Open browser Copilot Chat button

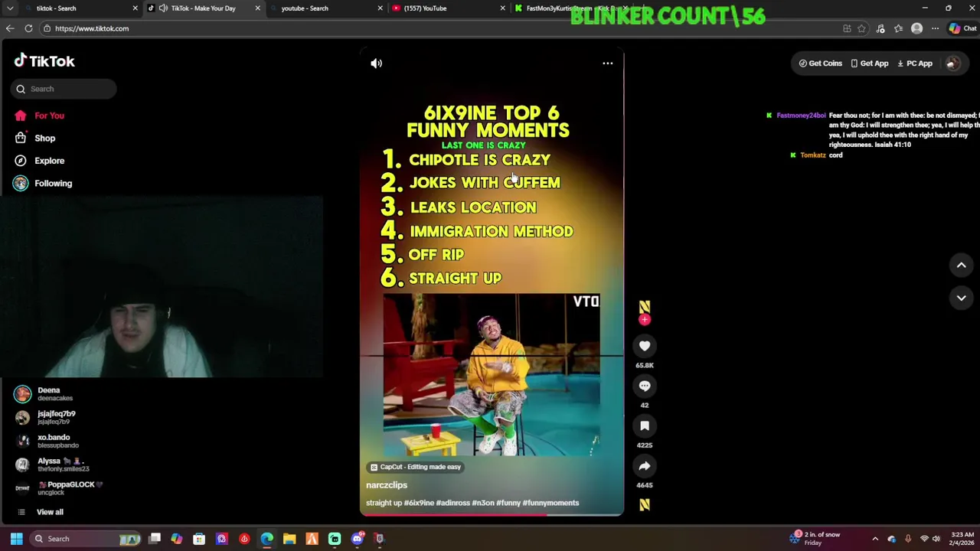[962, 28]
